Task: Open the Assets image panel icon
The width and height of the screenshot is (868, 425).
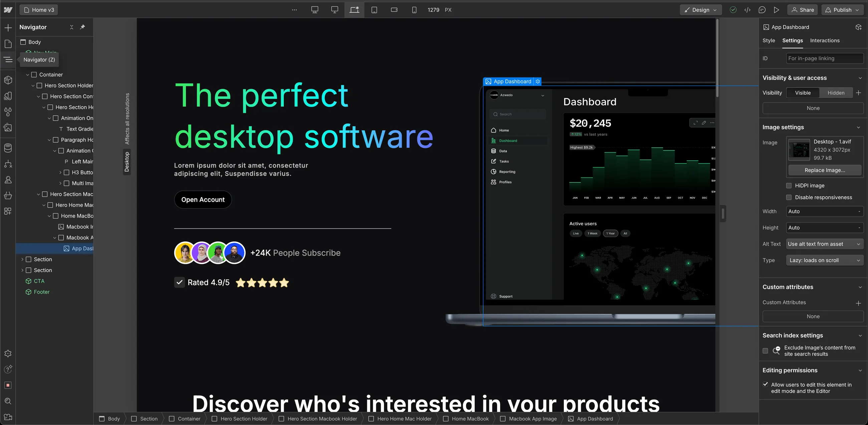Action: 8,128
